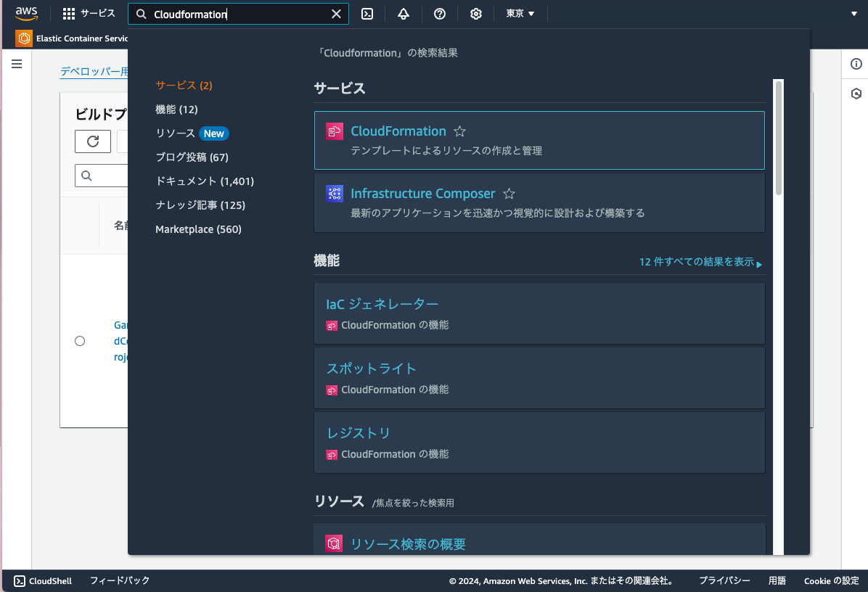The image size is (868, 592).
Task: Click the CloudFormation service icon
Action: point(335,132)
